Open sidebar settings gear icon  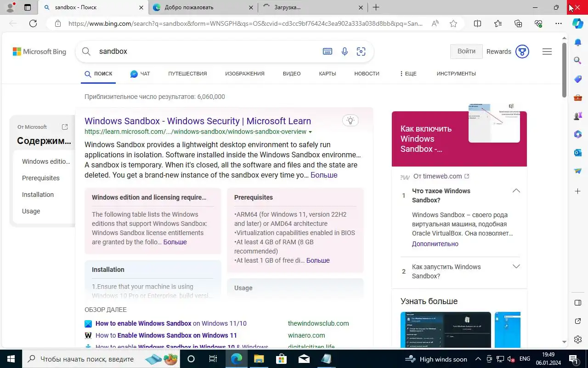[578, 339]
